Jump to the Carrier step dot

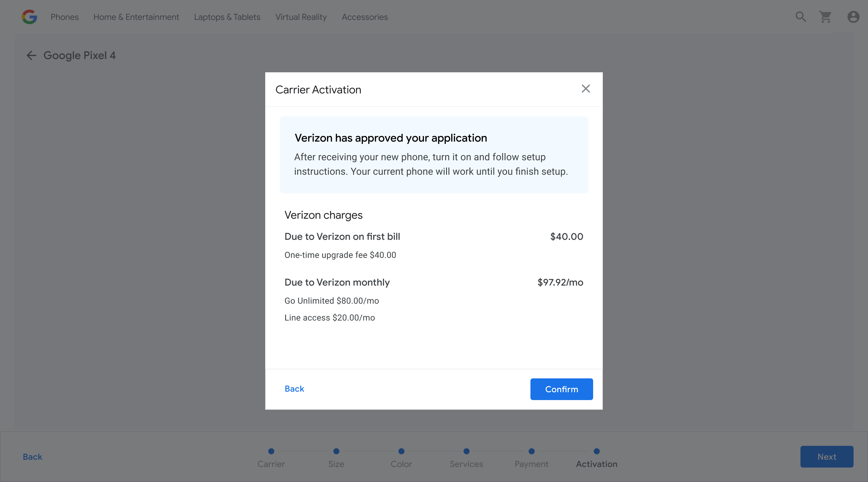pyautogui.click(x=271, y=451)
